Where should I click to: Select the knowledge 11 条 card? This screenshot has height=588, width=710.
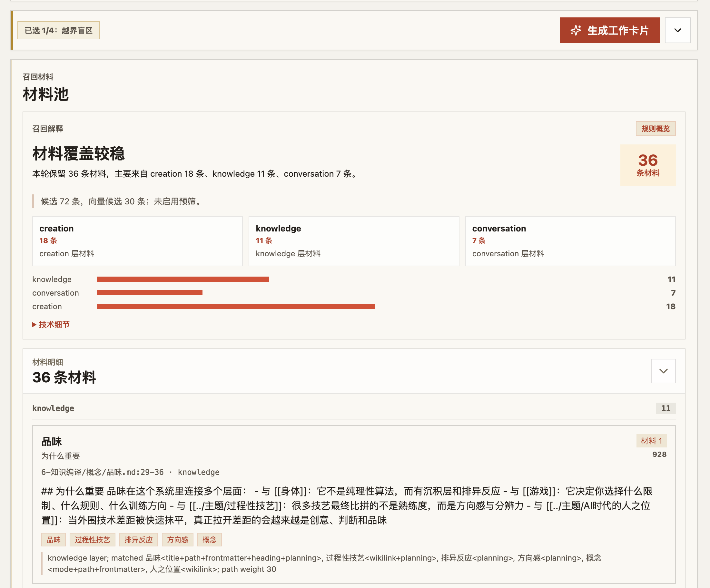(x=354, y=241)
